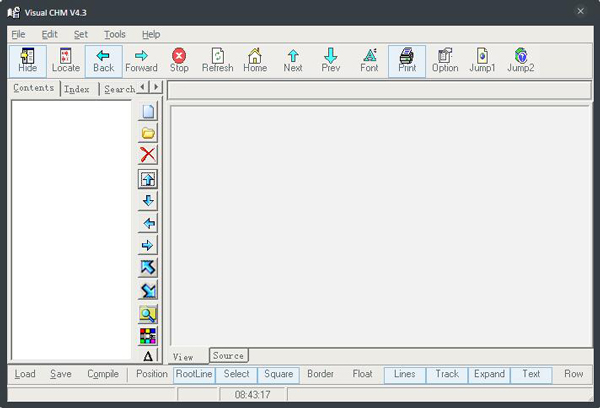Image resolution: width=600 pixels, height=408 pixels.
Task: Click the yellow open folder icon
Action: [x=148, y=133]
